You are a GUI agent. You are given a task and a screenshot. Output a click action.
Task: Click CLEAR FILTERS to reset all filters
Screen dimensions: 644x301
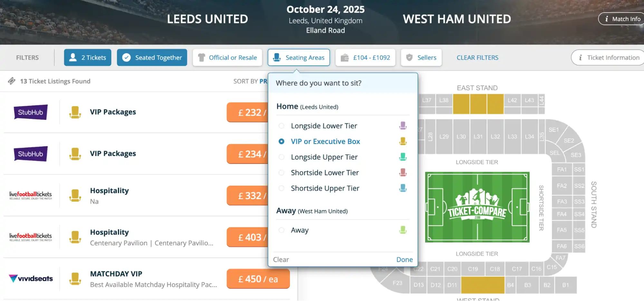click(x=477, y=57)
